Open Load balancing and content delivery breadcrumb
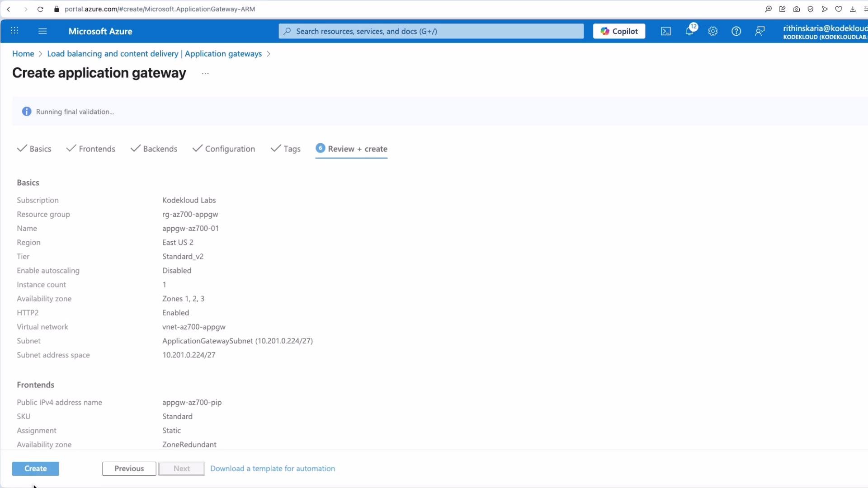This screenshot has height=488, width=868. 154,53
